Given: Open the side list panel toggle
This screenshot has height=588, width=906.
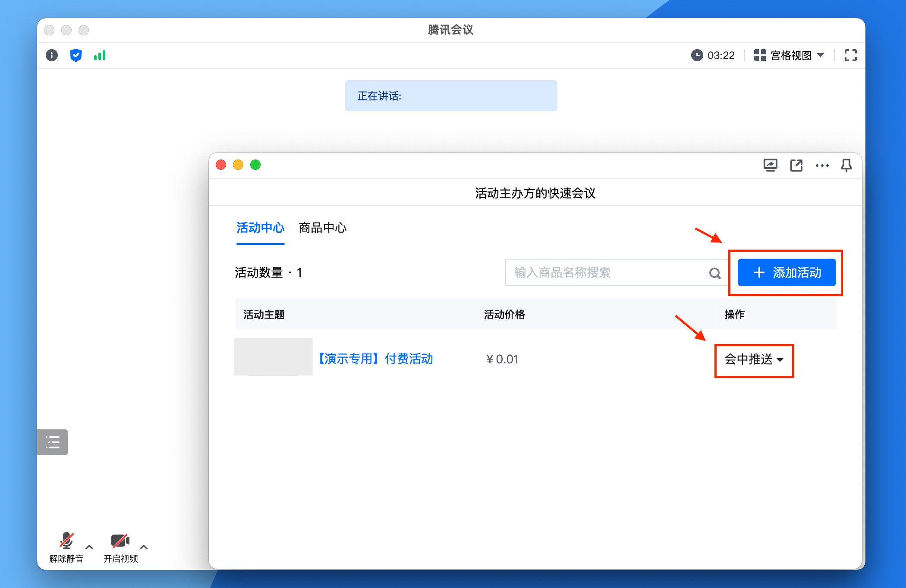Looking at the screenshot, I should pos(53,442).
